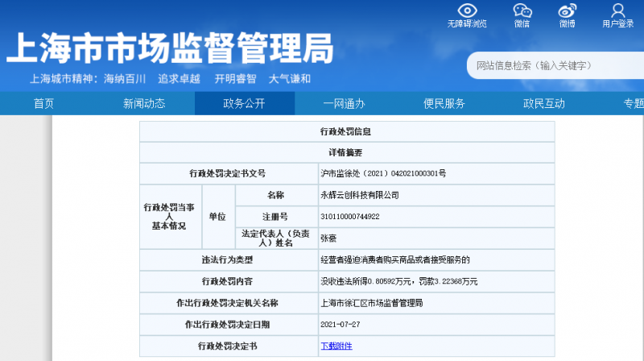Open 便民服务 menu item
The width and height of the screenshot is (644, 361).
444,103
